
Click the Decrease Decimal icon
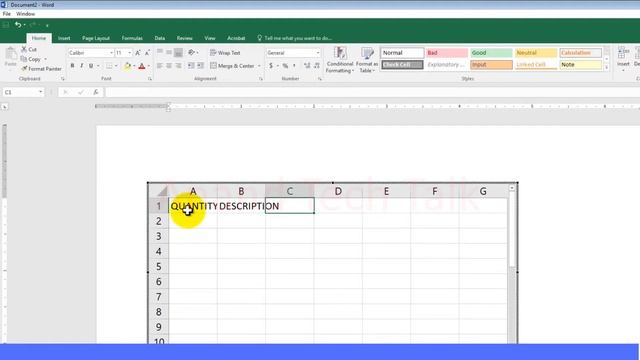coord(317,66)
